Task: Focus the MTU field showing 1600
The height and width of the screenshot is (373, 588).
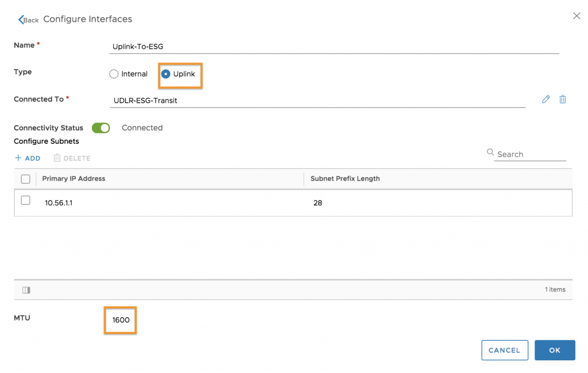Action: click(121, 320)
